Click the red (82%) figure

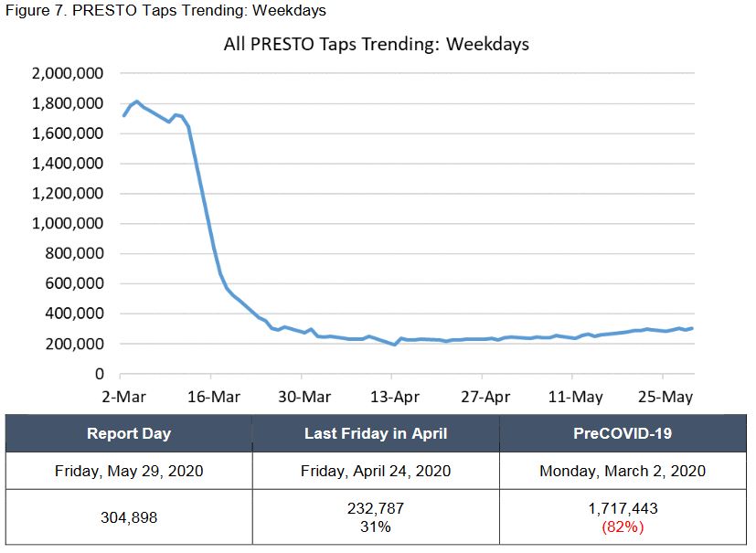623,526
